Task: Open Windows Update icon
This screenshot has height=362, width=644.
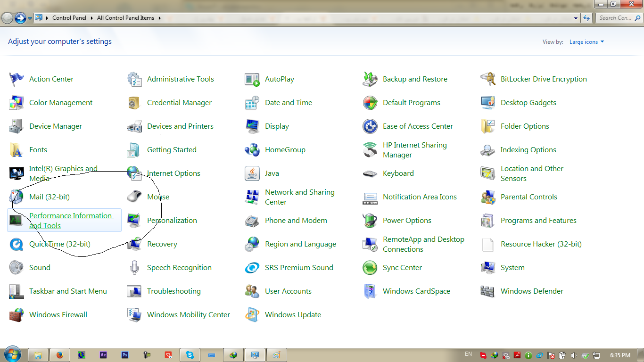Action: (252, 315)
